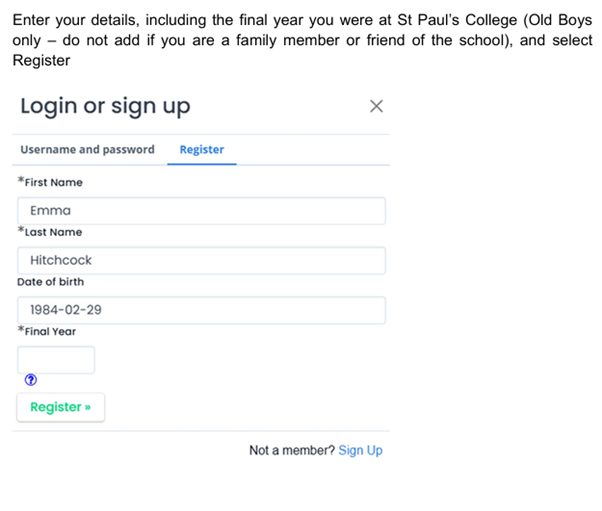The height and width of the screenshot is (511, 602).
Task: Click the First Name field label
Action: (x=54, y=183)
